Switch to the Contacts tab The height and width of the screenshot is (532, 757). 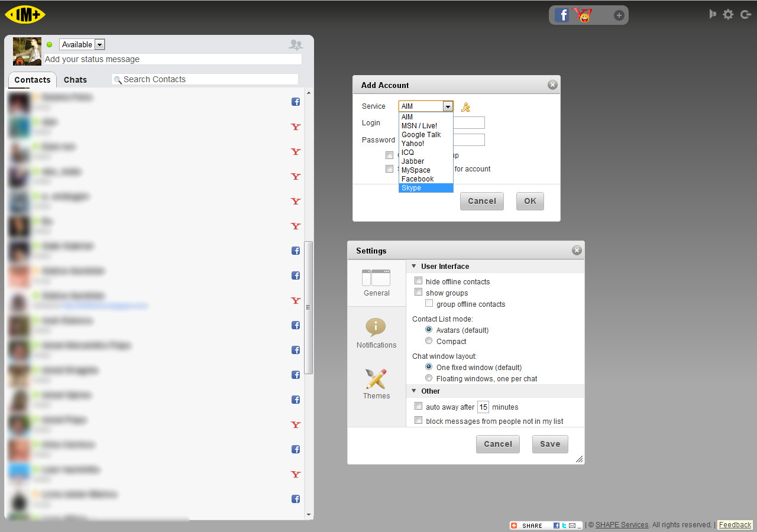pos(33,80)
